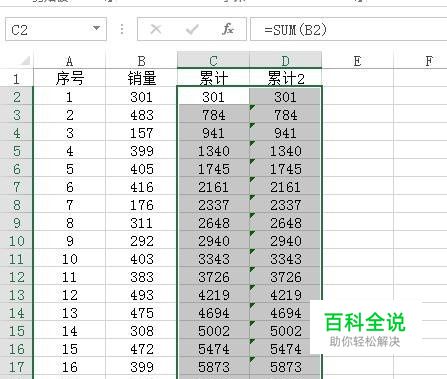The width and height of the screenshot is (447, 379).
Task: Select column A cell with sequence number 16
Action: (69, 367)
